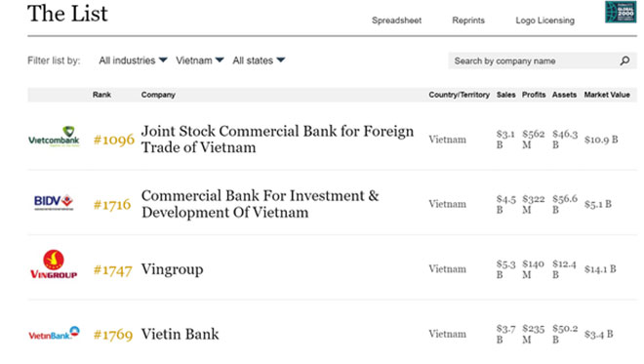
Task: Open the Reprints link
Action: (x=468, y=20)
